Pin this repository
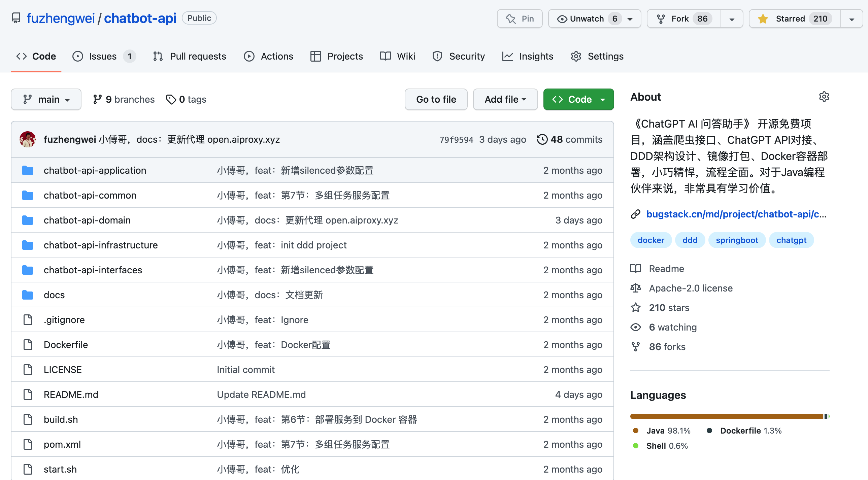 pos(520,19)
